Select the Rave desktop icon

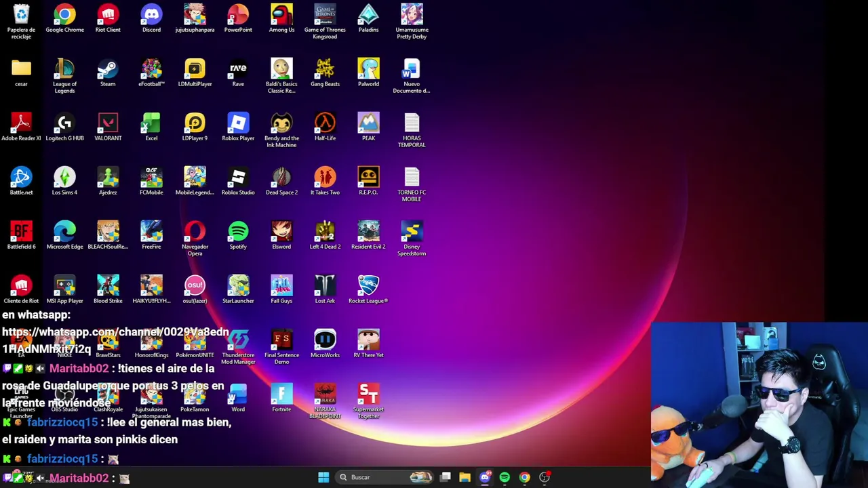[x=238, y=73]
